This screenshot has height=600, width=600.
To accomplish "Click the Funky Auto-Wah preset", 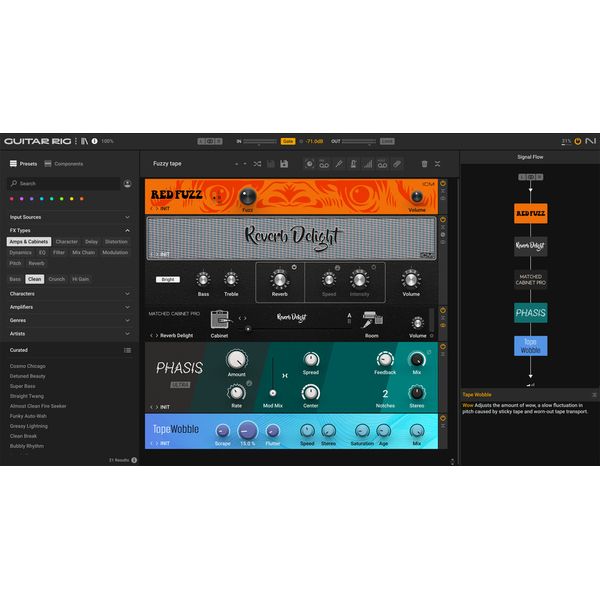I will (28, 416).
